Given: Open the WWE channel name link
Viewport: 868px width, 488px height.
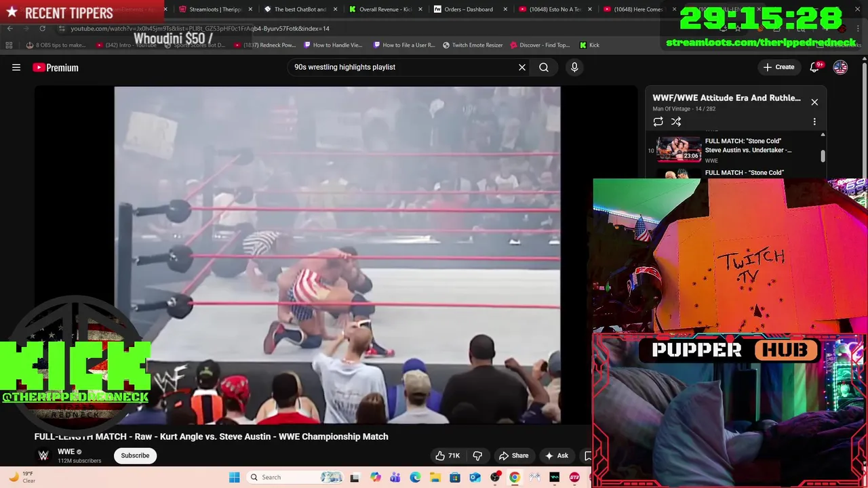Looking at the screenshot, I should click(66, 452).
